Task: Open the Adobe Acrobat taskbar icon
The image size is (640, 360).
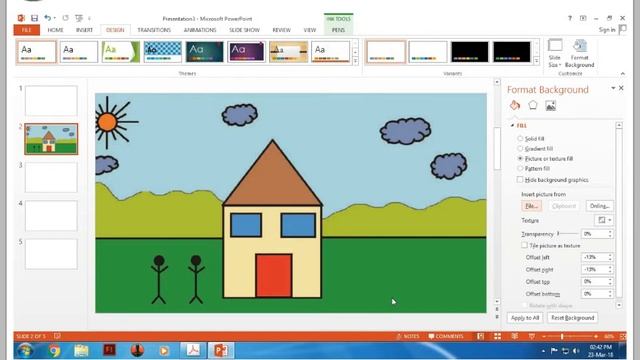Action: 193,351
